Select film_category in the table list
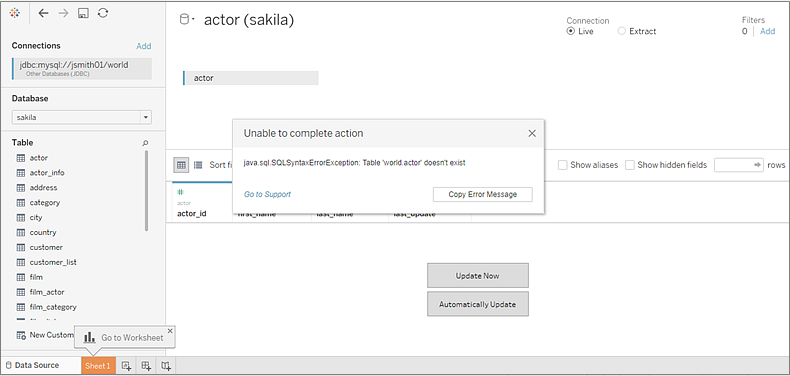 pos(53,307)
